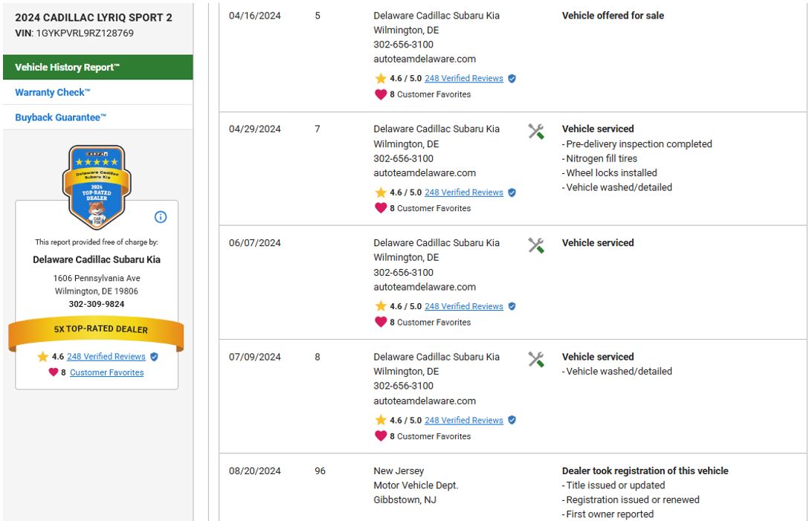Click wrench icon for 07/09/2024 service entry
The width and height of the screenshot is (812, 521).
coord(535,360)
